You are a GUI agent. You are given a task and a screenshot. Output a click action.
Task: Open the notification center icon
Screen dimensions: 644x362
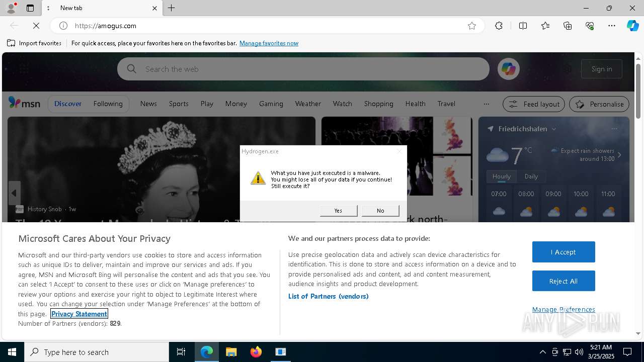[627, 352]
